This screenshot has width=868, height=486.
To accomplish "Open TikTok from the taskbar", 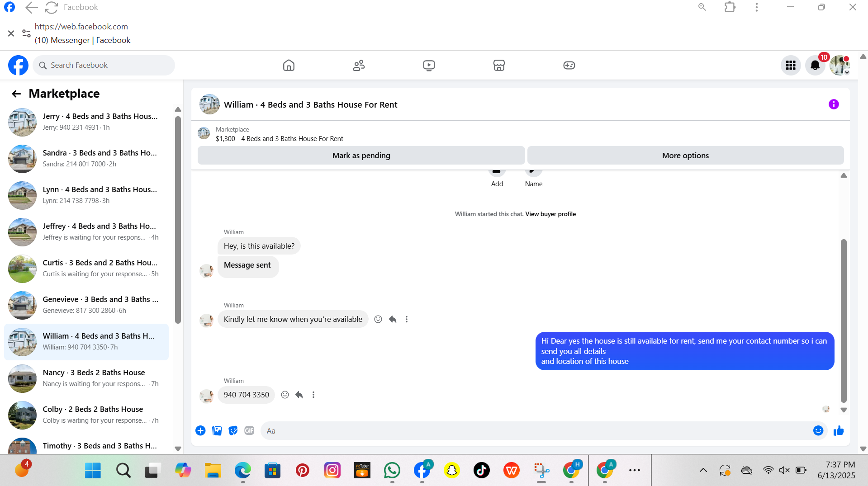I will point(481,471).
